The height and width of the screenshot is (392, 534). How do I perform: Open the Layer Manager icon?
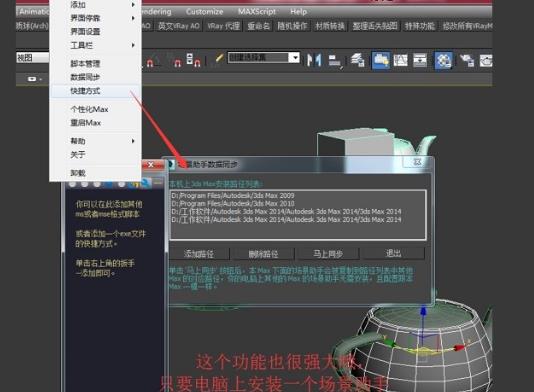[357, 60]
